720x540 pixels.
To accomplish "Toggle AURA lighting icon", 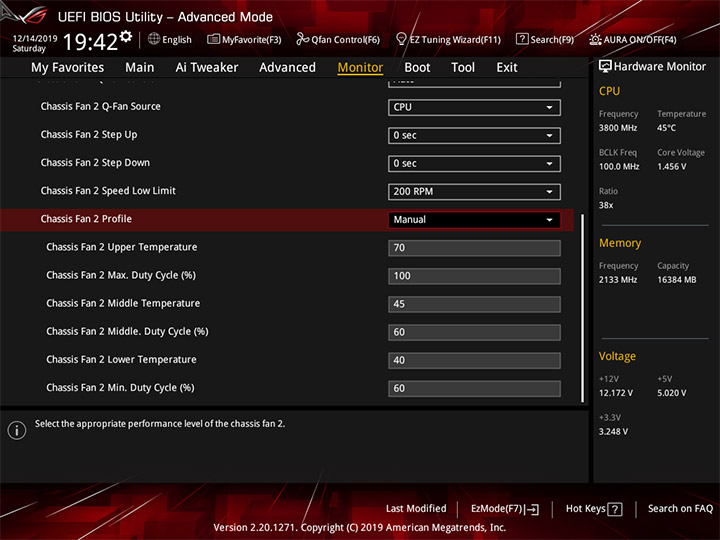I will (595, 39).
